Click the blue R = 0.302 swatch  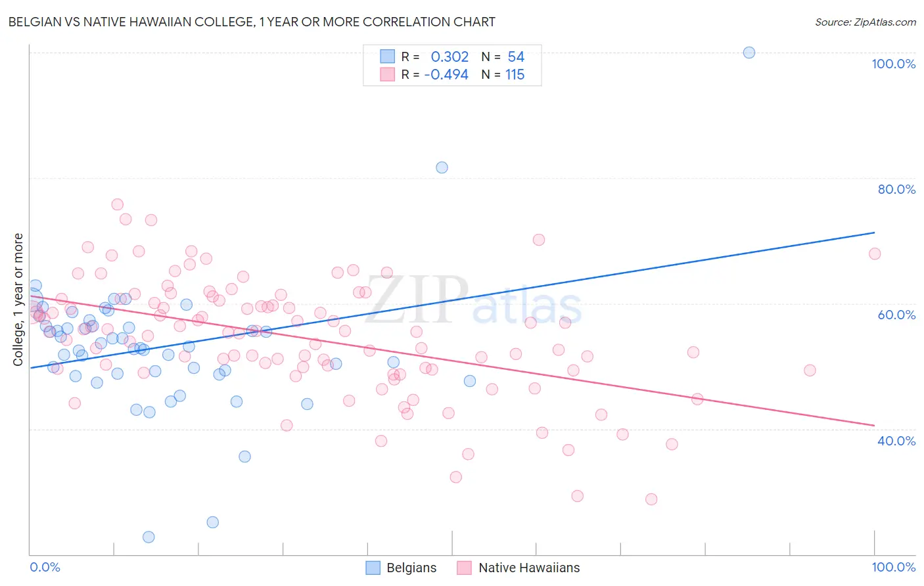pyautogui.click(x=388, y=56)
